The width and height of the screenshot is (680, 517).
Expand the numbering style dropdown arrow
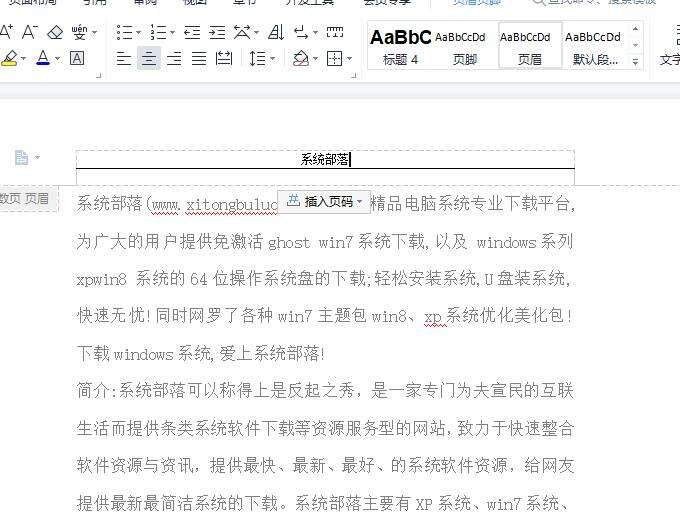click(172, 33)
